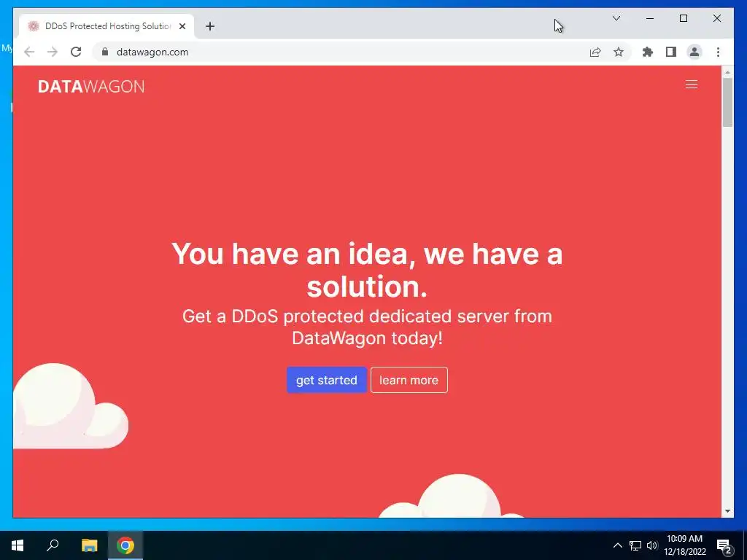Image resolution: width=747 pixels, height=560 pixels.
Task: Open the hamburger navigation menu
Action: coord(692,85)
